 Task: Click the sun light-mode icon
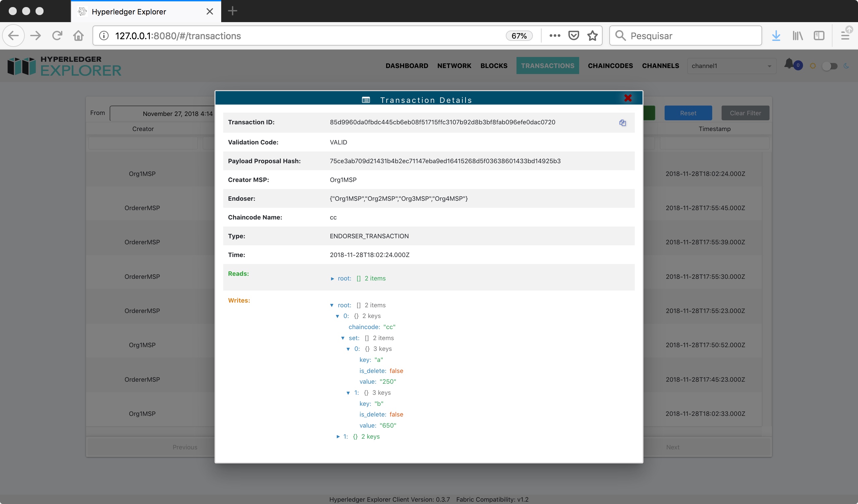[813, 66]
